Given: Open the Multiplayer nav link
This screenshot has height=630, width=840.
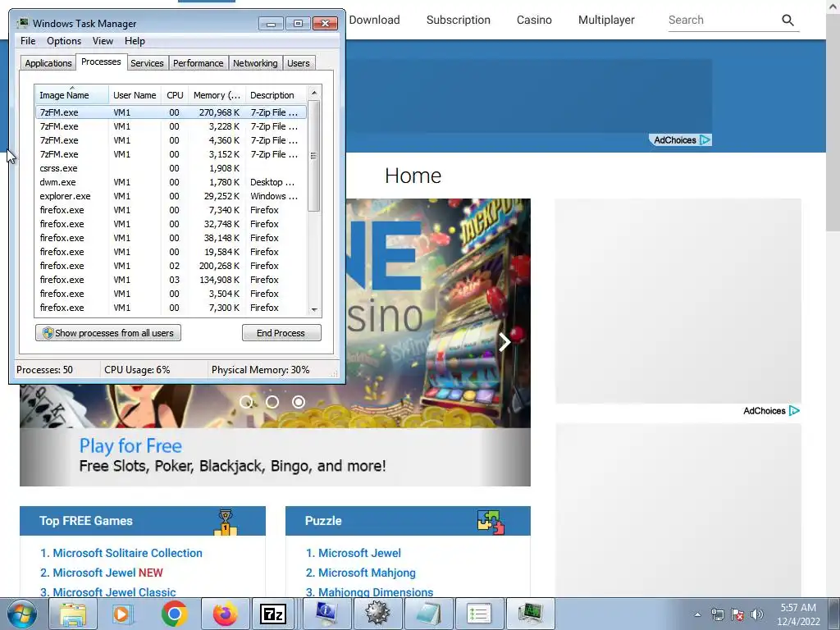Looking at the screenshot, I should [606, 20].
